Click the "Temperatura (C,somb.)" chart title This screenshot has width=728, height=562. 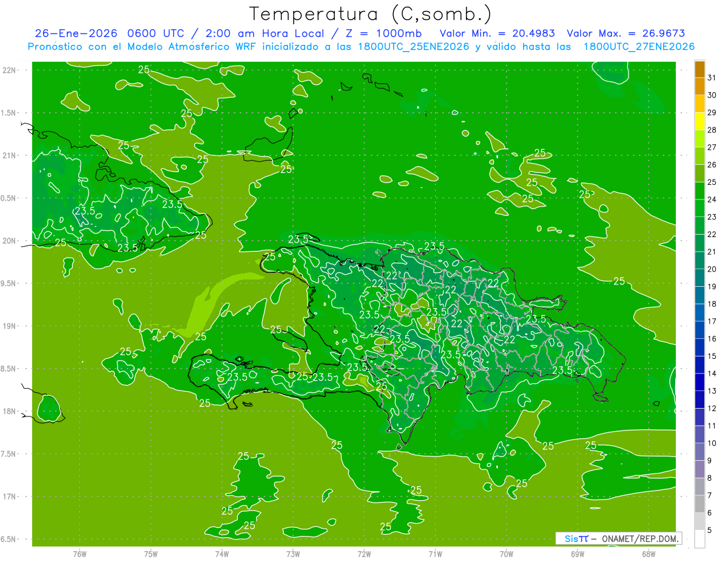tap(371, 14)
